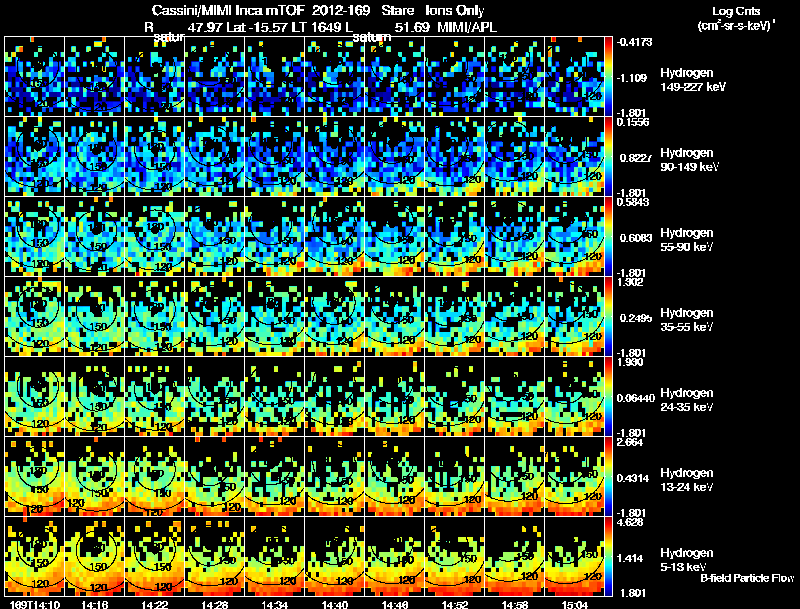Click the Hydrogen 13-24 keV label
Viewport: 800px width, 609px height.
click(687, 479)
